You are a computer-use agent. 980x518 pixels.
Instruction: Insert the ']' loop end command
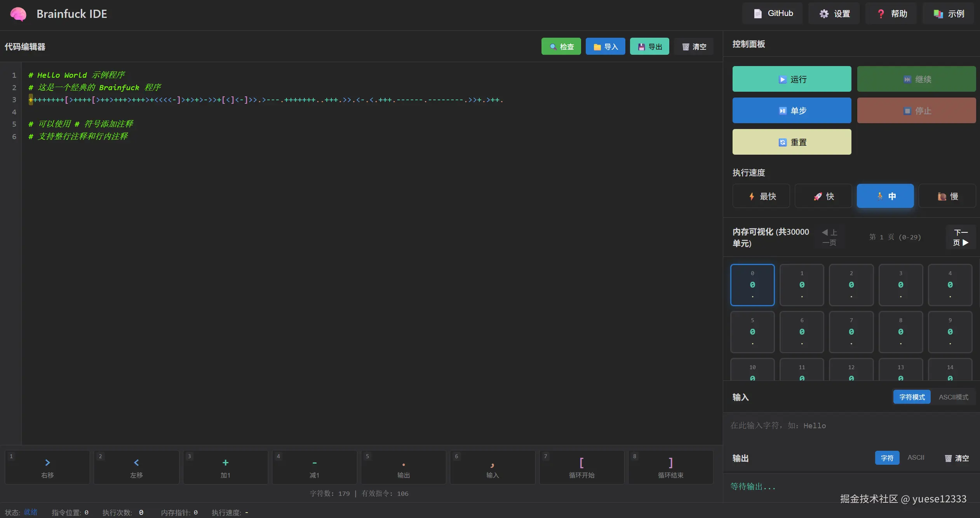tap(670, 467)
